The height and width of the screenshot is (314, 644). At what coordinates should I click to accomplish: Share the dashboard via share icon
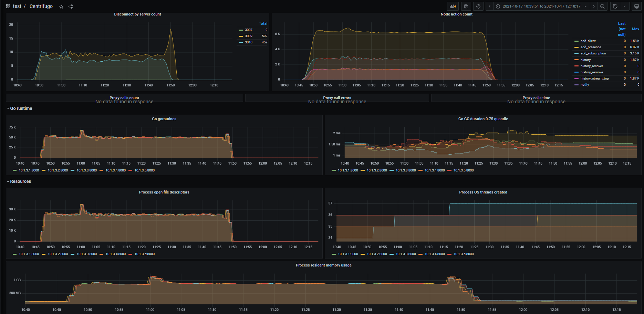[71, 7]
